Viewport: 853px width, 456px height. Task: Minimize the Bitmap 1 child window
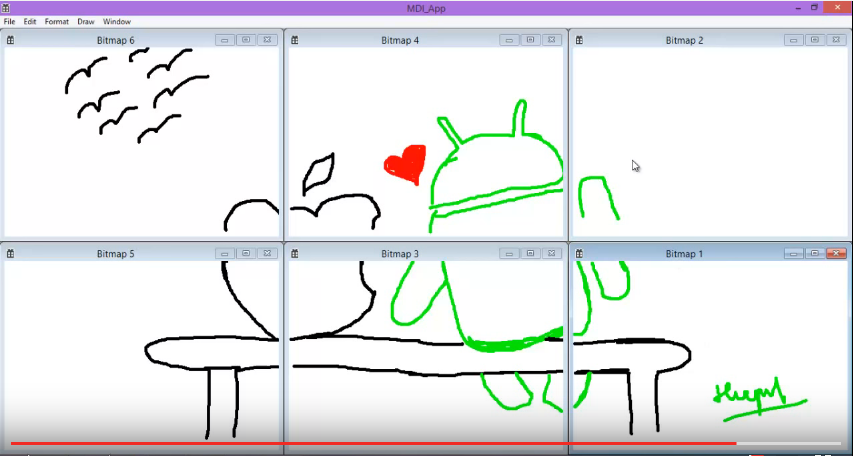(794, 253)
